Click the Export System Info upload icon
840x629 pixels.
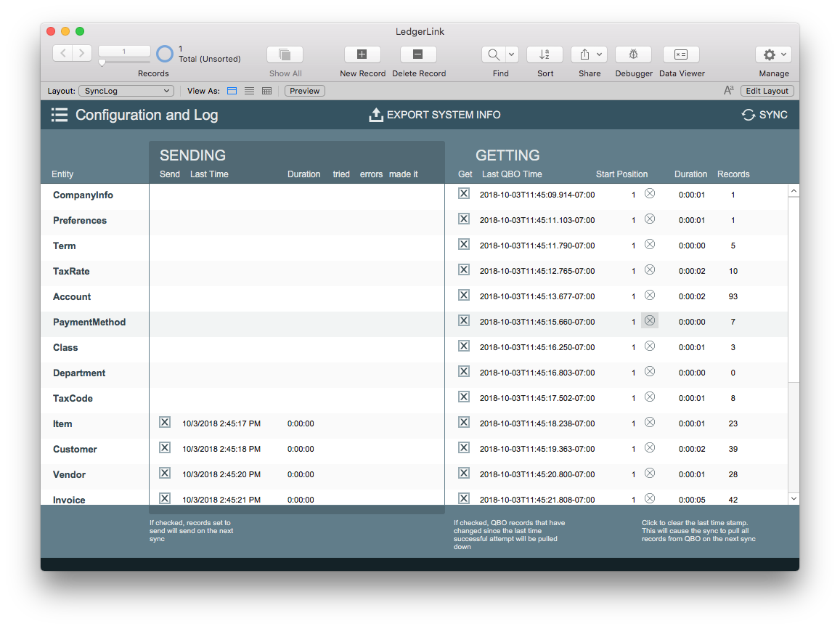tap(376, 115)
